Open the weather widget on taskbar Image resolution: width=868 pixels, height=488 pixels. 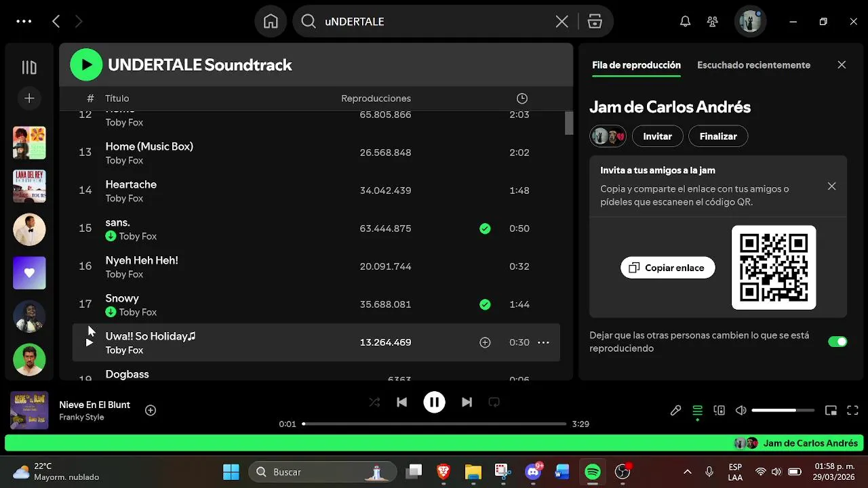click(x=56, y=472)
